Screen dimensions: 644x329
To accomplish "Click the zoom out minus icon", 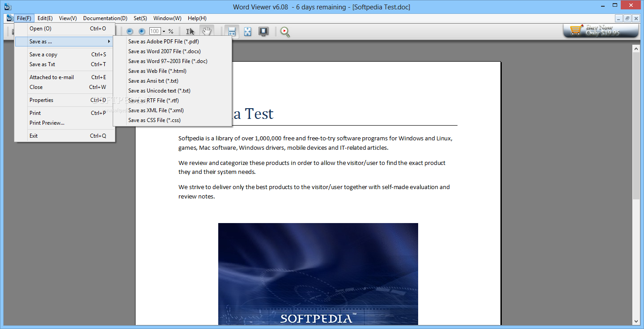I will (x=130, y=31).
